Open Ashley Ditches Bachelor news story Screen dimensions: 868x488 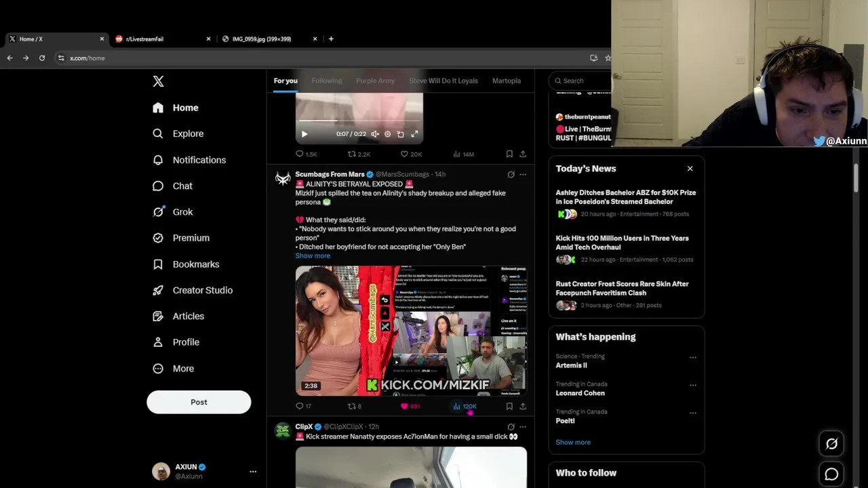pyautogui.click(x=626, y=205)
